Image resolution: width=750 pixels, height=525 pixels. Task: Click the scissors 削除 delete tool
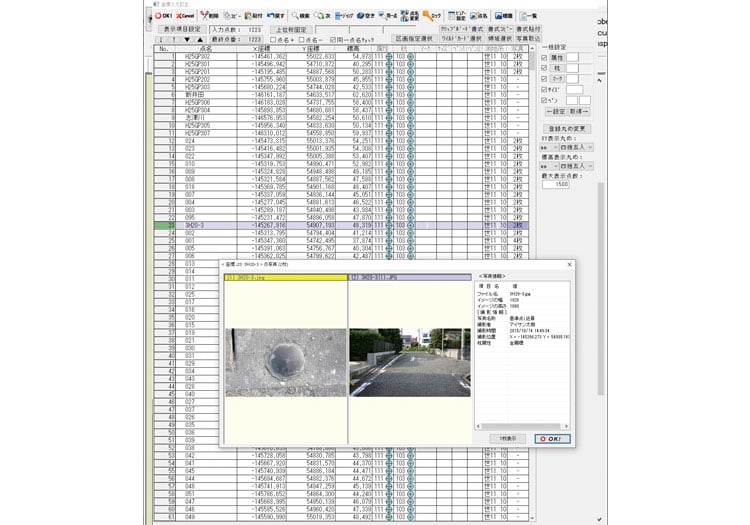[x=210, y=16]
